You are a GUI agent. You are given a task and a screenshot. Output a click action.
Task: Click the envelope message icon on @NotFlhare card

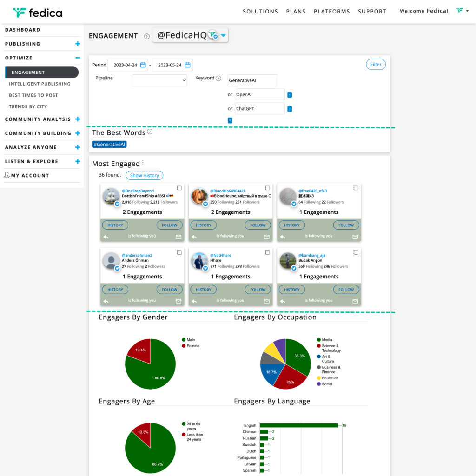(267, 301)
